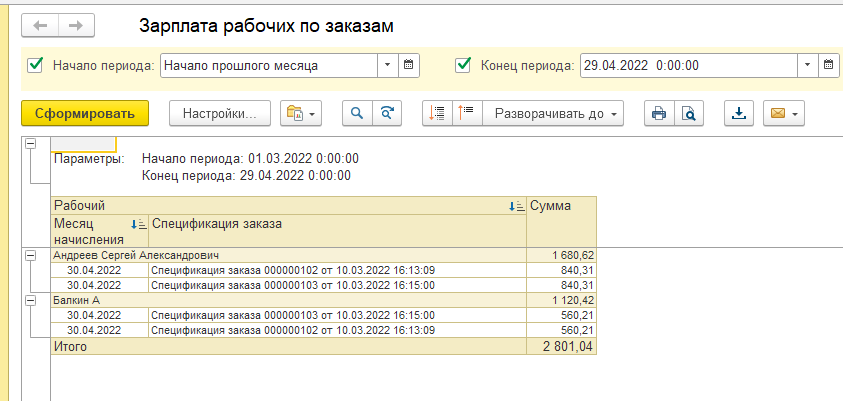Collapse the Андреев Сергей Александрович group

(31, 256)
